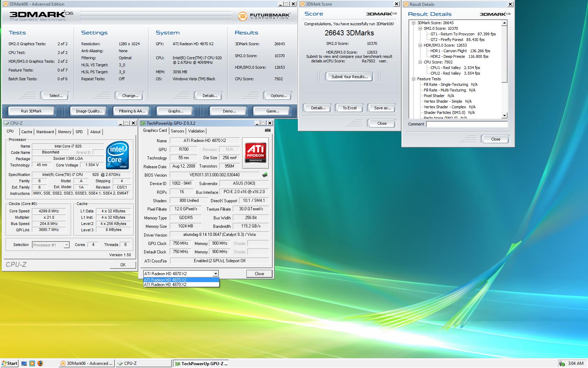Click the Result Details scrollbar down arrow
588x368 pixels.
pos(504,116)
